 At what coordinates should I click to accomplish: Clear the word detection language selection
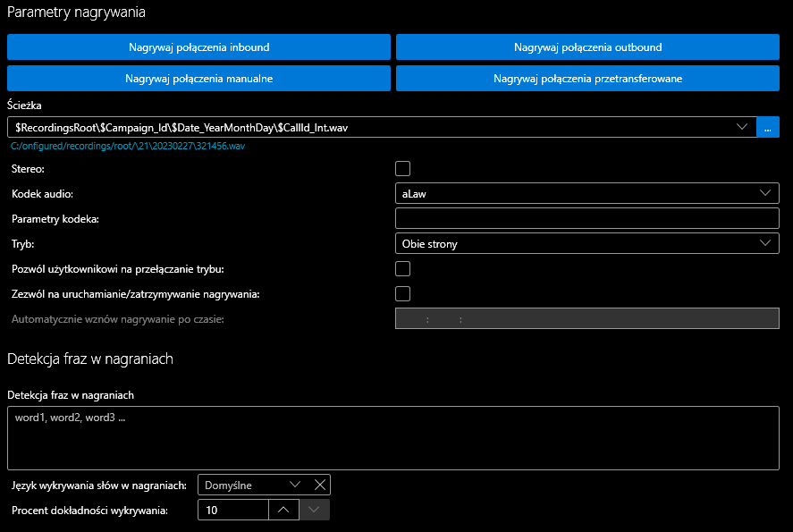tap(320, 485)
